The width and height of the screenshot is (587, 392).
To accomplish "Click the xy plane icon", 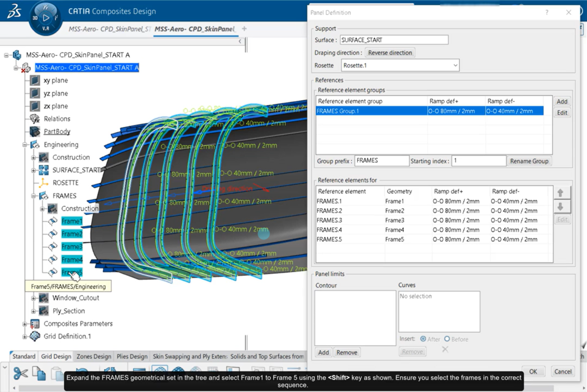I will coord(35,80).
